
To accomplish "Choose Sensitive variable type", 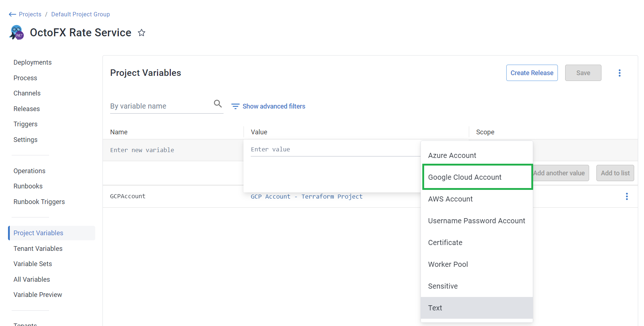I will click(x=476, y=286).
